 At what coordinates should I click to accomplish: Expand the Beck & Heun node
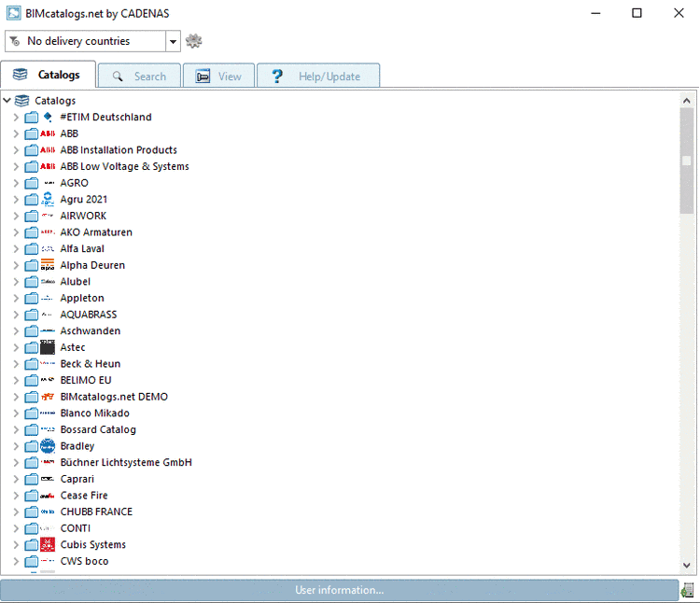tap(16, 364)
